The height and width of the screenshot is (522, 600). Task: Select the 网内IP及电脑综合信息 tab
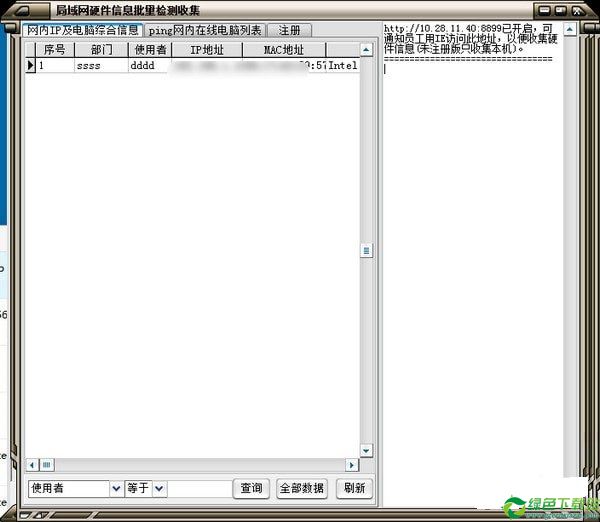83,30
